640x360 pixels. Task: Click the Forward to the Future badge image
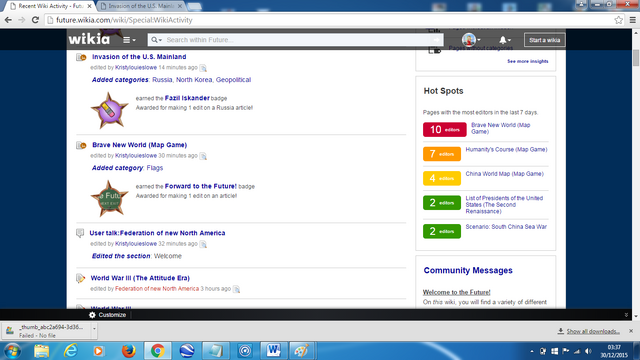109,199
